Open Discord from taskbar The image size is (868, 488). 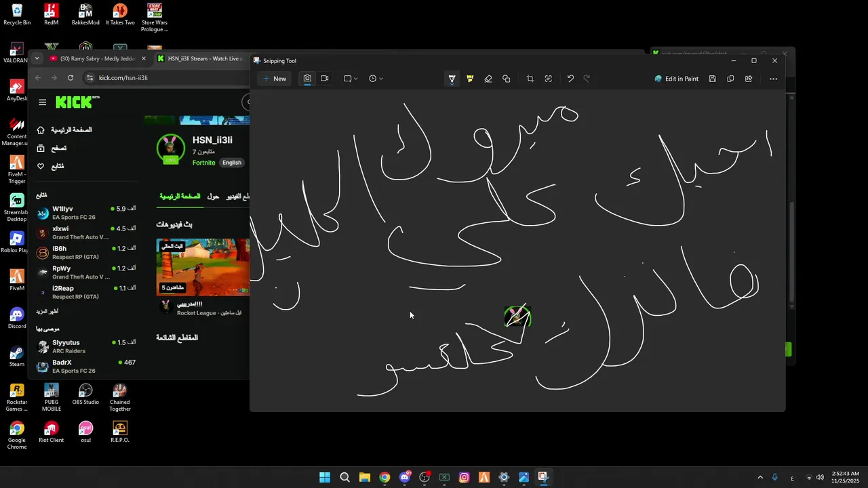(x=405, y=477)
